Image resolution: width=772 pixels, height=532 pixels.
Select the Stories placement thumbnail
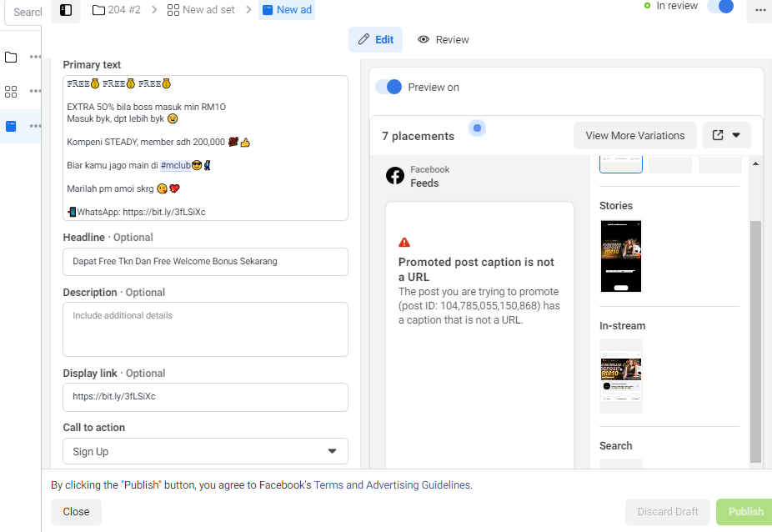[x=621, y=256]
